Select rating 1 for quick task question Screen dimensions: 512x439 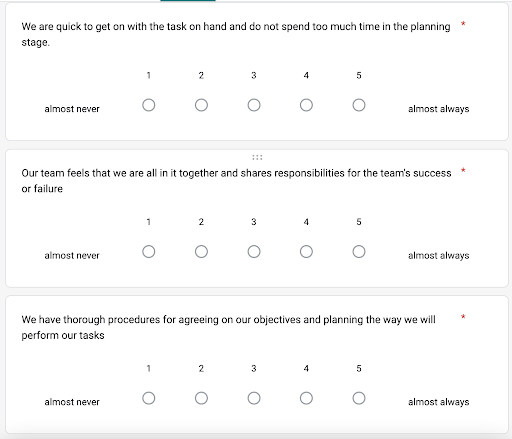pos(149,105)
